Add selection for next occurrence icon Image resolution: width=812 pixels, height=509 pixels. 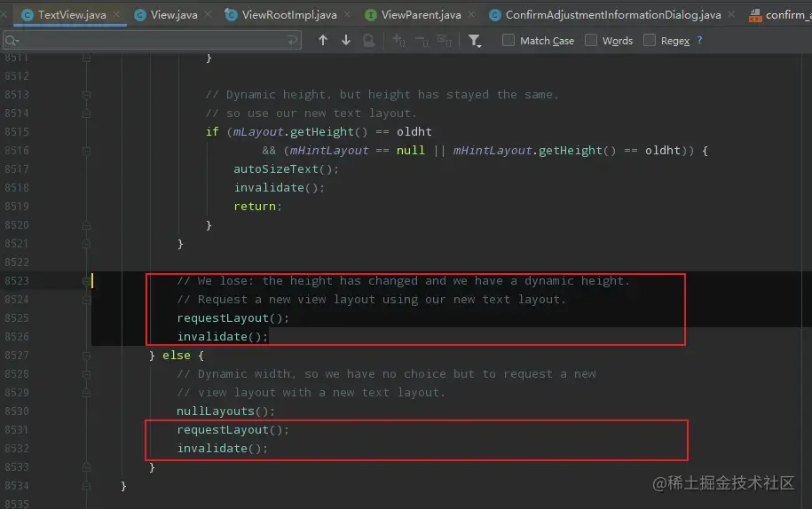[398, 41]
